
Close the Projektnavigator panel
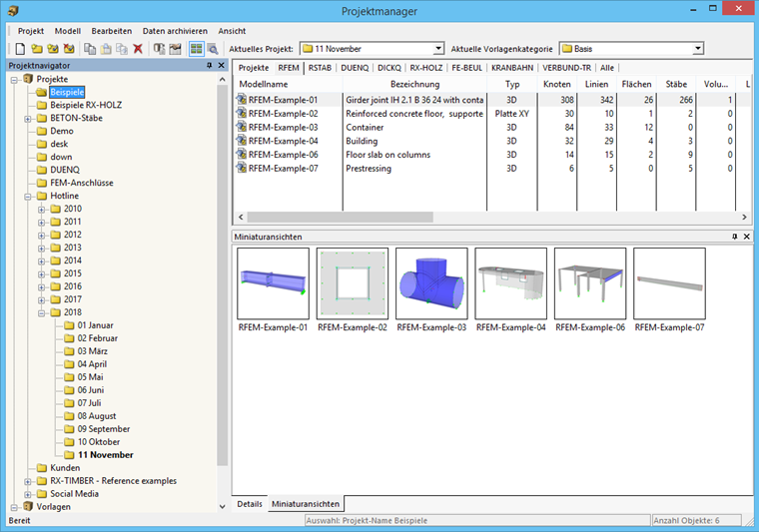[222, 65]
